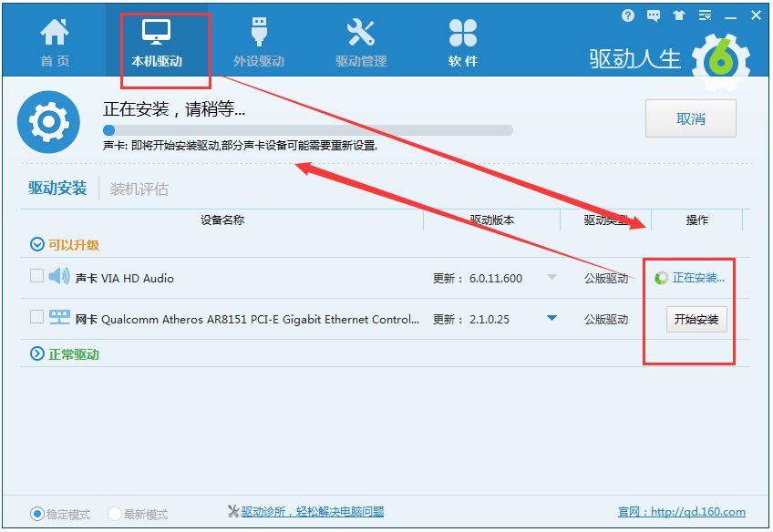Click the 设备名称 column header
Image resolution: width=773 pixels, height=532 pixels.
click(222, 220)
